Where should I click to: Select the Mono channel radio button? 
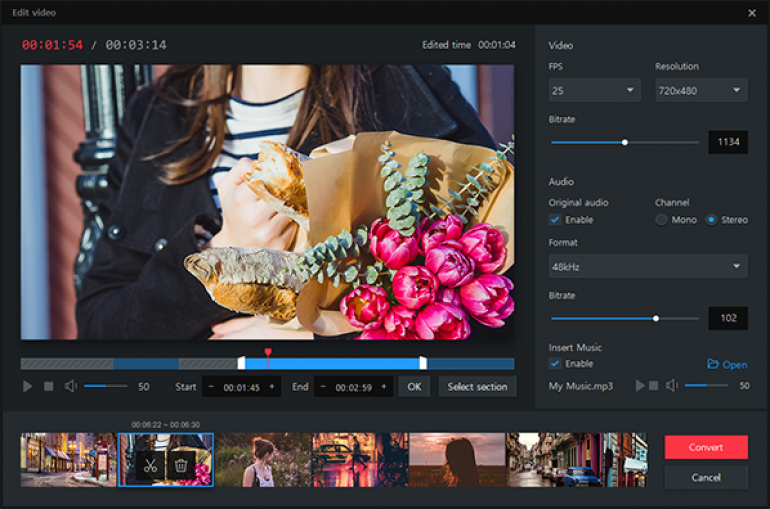click(x=661, y=220)
